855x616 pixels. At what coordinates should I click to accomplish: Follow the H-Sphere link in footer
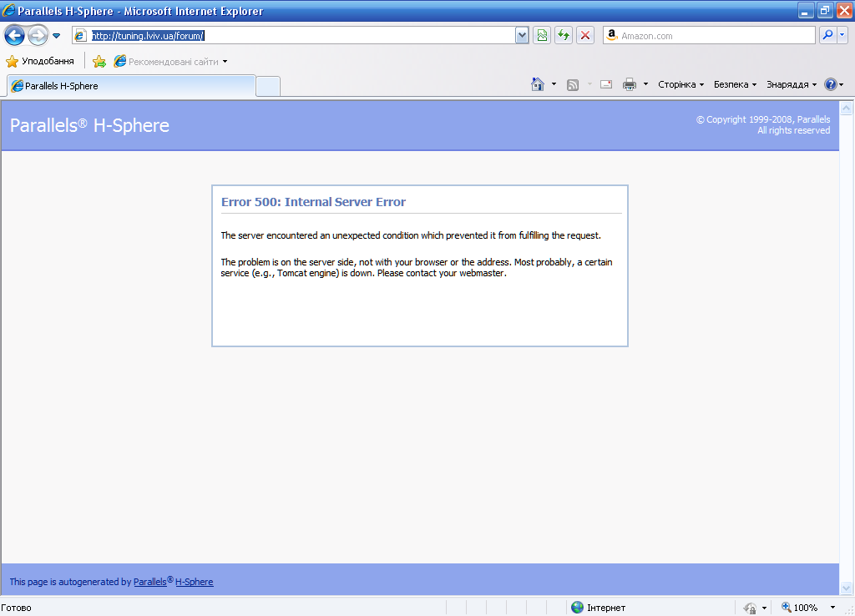point(194,582)
